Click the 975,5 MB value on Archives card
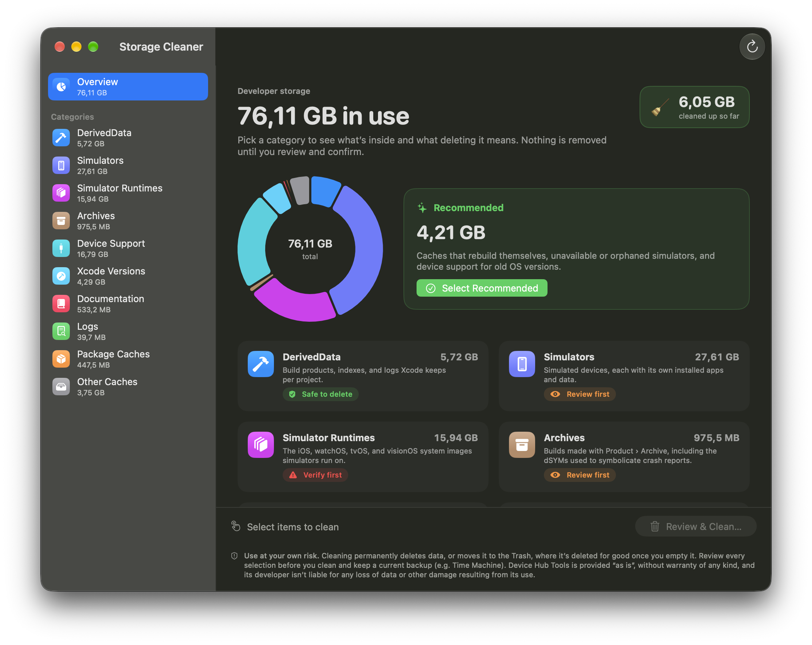812x645 pixels. (716, 438)
